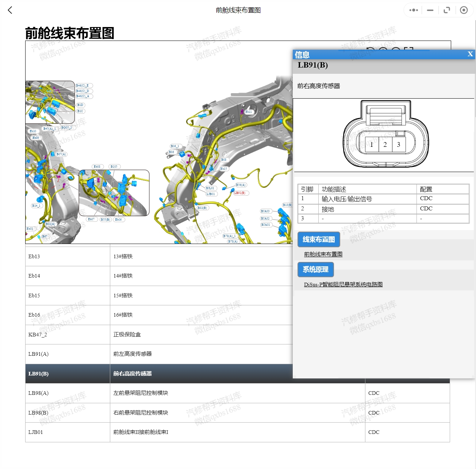This screenshot has height=469, width=476.
Task: Select the B46(C)_A callout in the inset view
Action: tap(83, 96)
